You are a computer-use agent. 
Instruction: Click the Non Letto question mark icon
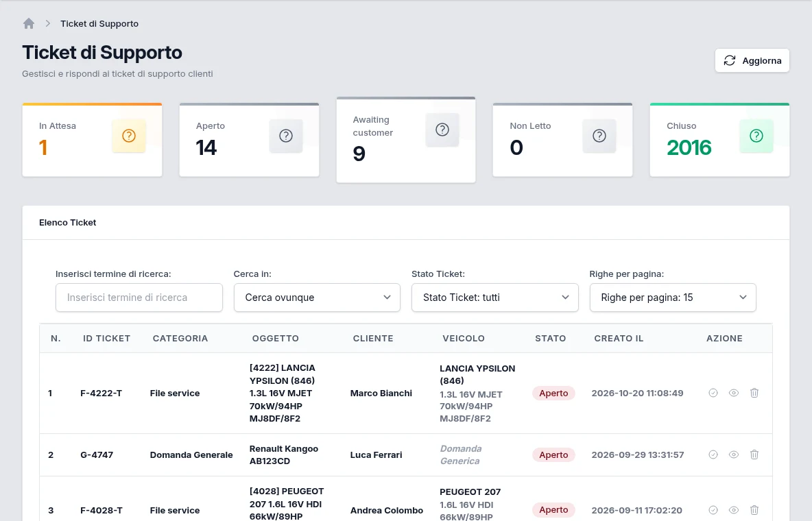599,136
